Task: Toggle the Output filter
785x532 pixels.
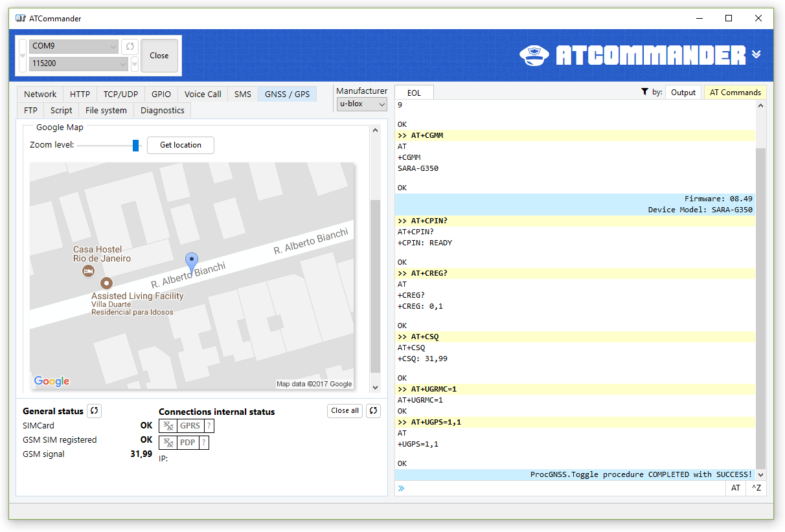Action: (683, 93)
